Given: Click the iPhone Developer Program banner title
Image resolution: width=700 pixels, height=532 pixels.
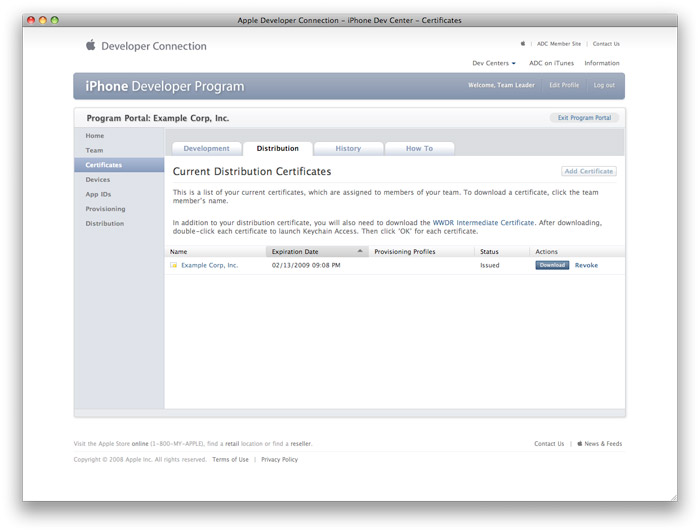Looking at the screenshot, I should (165, 86).
